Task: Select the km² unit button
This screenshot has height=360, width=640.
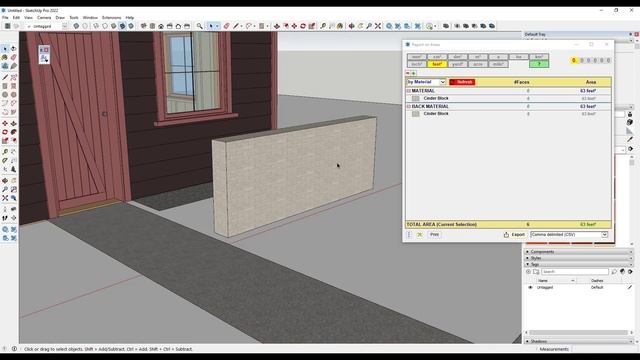Action: pyautogui.click(x=539, y=57)
